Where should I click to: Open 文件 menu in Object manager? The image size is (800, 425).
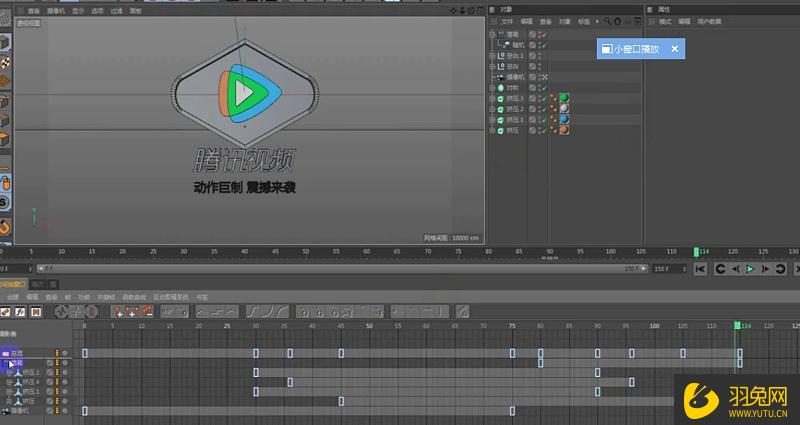pyautogui.click(x=507, y=21)
